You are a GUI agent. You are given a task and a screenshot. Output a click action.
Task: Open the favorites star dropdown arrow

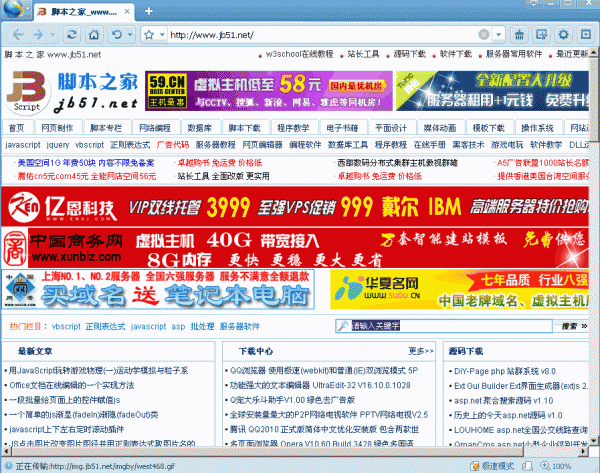[162, 35]
